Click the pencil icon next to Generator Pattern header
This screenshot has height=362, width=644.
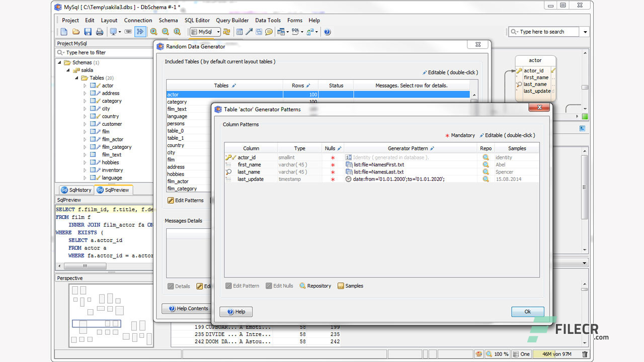coord(432,148)
